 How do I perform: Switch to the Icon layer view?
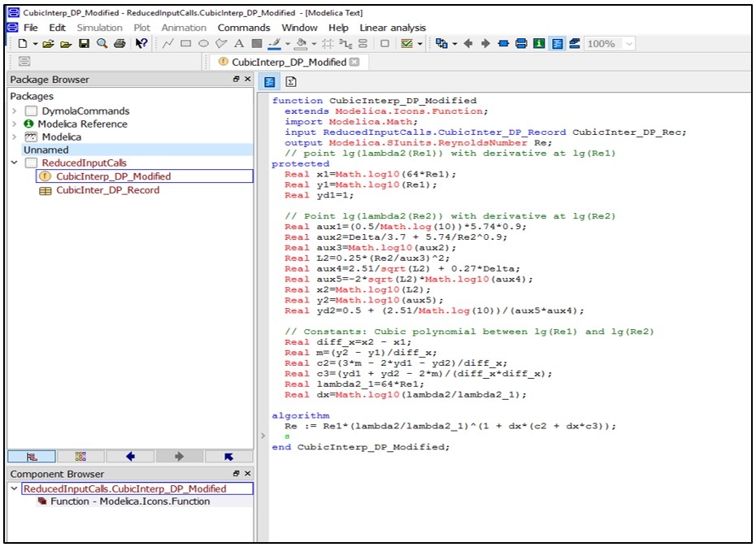coord(503,44)
